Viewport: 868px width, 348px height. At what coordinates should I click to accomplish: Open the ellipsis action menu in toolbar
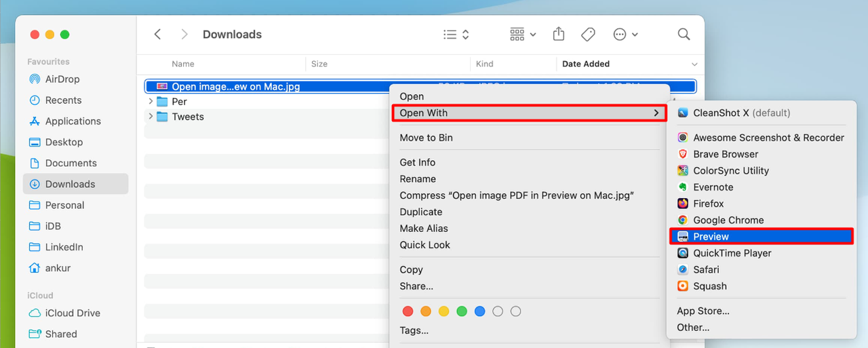(x=625, y=34)
